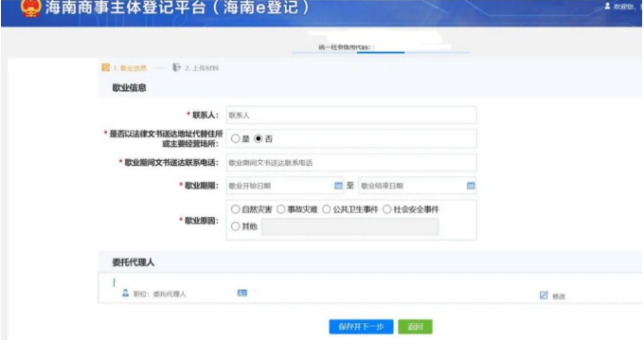This screenshot has width=644, height=361.
Task: Click the user avatar icon in header
Action: tap(607, 7)
